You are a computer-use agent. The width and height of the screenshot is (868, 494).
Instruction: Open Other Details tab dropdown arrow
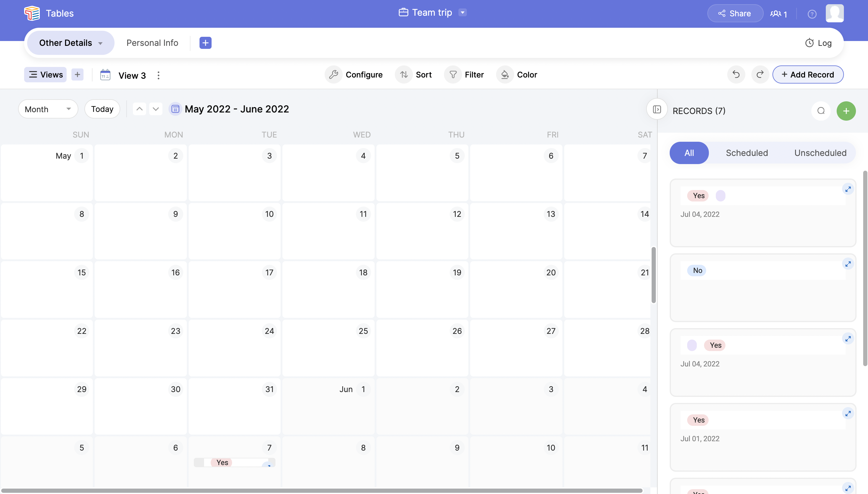[x=100, y=43]
